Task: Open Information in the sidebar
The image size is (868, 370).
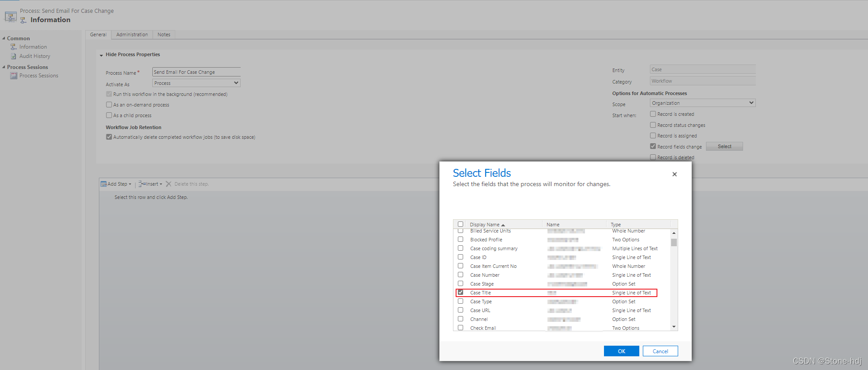Action: 33,47
